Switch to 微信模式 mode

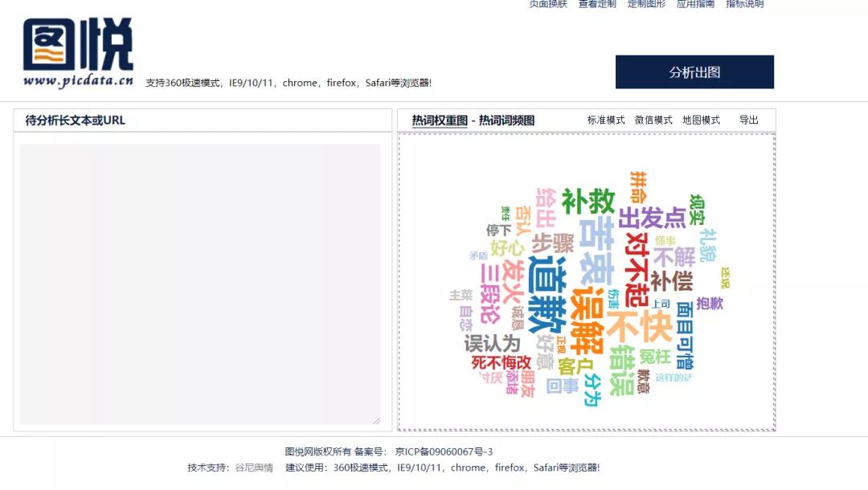coord(653,120)
